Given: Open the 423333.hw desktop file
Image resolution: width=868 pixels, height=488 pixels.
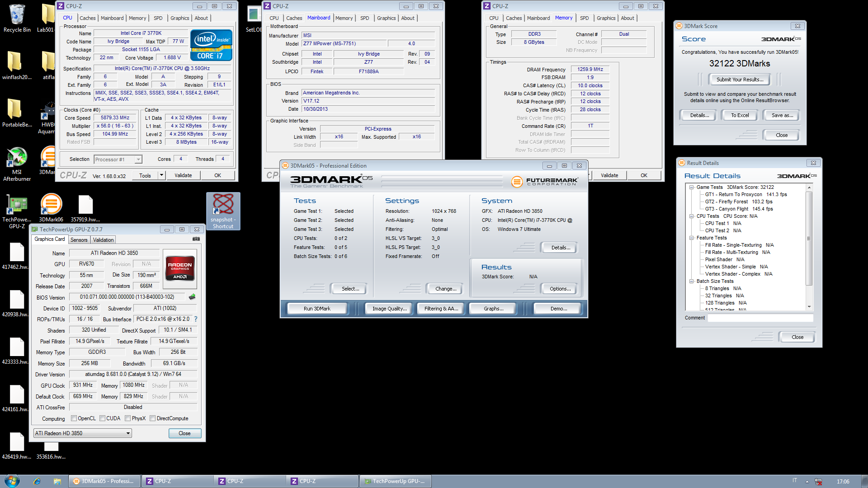Looking at the screenshot, I should 17,351.
